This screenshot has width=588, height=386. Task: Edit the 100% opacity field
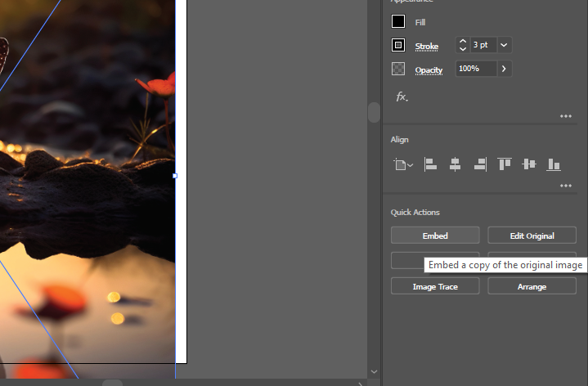(x=476, y=69)
